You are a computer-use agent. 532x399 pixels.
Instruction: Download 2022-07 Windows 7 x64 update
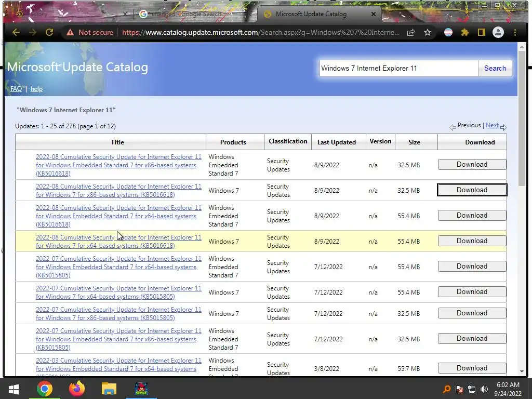472,292
